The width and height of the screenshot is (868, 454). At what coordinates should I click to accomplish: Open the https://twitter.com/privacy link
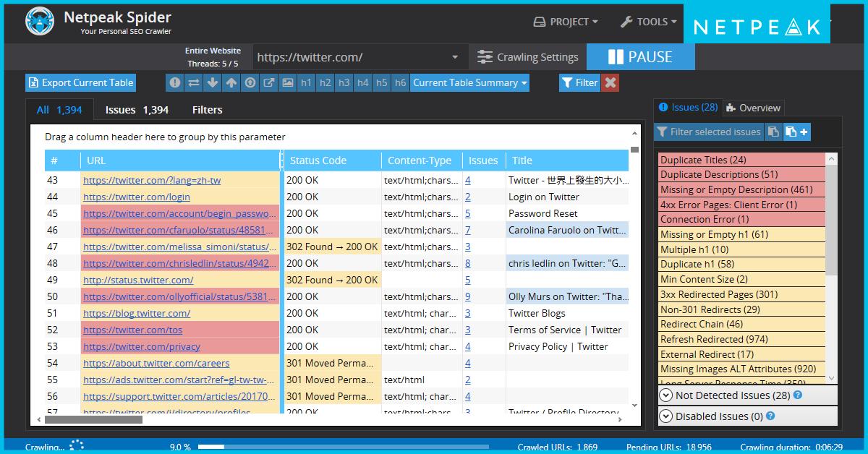pyautogui.click(x=142, y=346)
